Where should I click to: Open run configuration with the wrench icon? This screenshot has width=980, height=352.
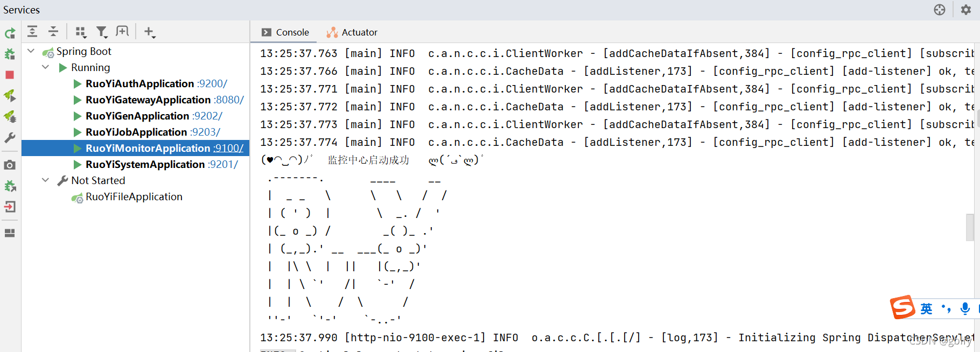click(10, 138)
